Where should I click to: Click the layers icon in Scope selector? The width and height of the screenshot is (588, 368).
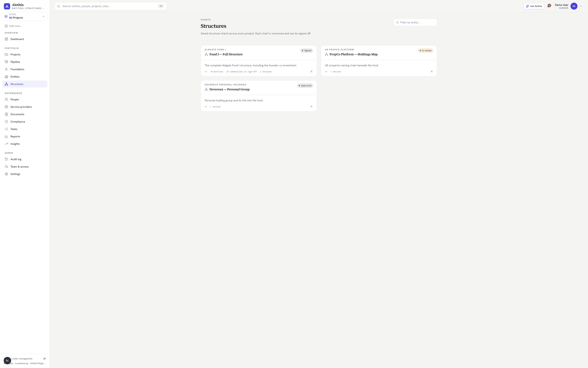coord(6,16)
